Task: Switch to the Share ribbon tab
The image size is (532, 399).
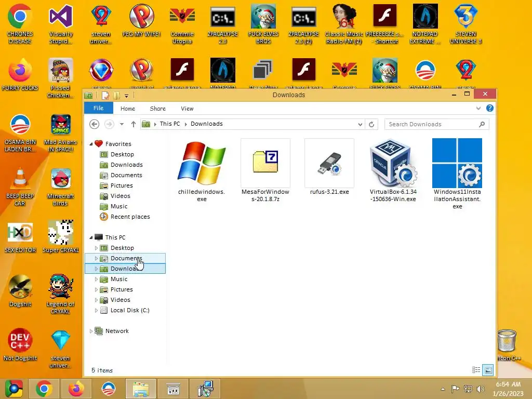Action: pos(158,109)
